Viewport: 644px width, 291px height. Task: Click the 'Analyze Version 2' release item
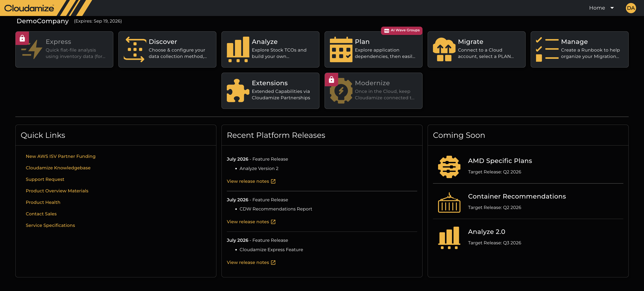tap(259, 169)
